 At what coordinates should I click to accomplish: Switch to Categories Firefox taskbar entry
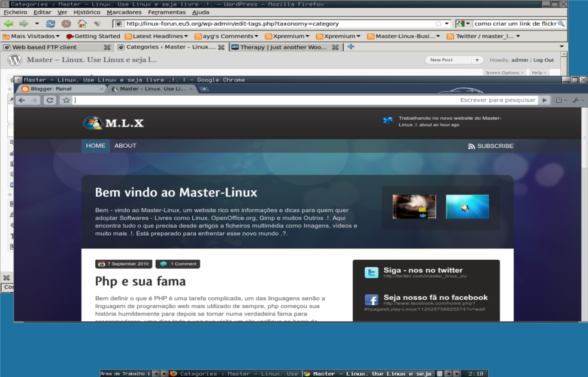tap(234, 373)
